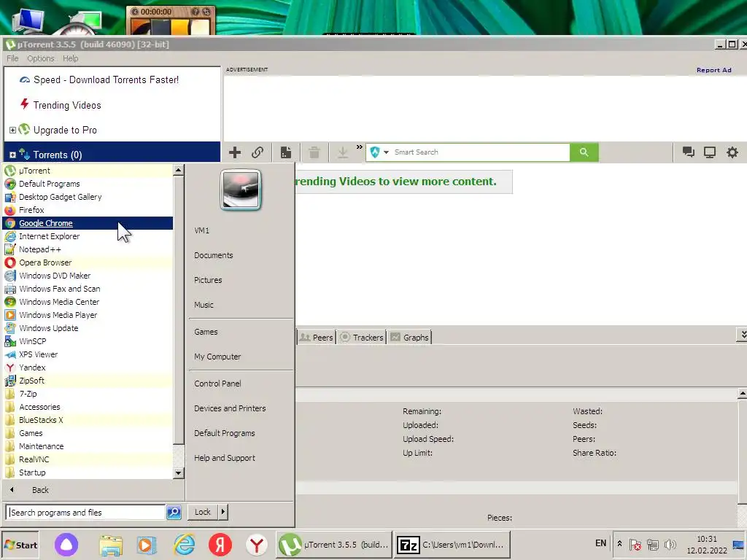Viewport: 747px width, 560px height.
Task: Select Trending Videos in sidebar
Action: 66,105
